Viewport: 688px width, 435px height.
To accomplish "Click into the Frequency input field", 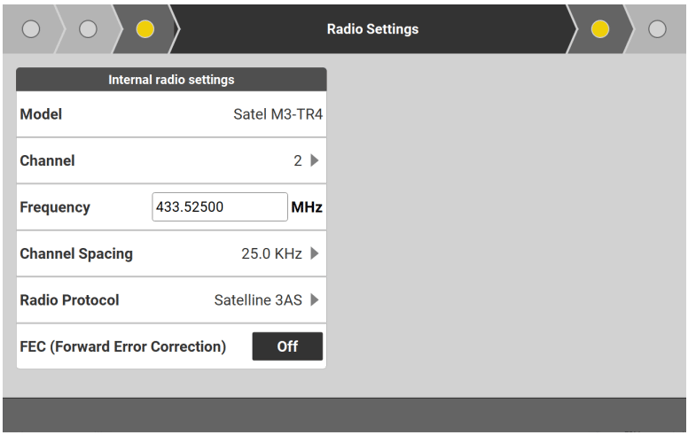I will click(x=219, y=208).
